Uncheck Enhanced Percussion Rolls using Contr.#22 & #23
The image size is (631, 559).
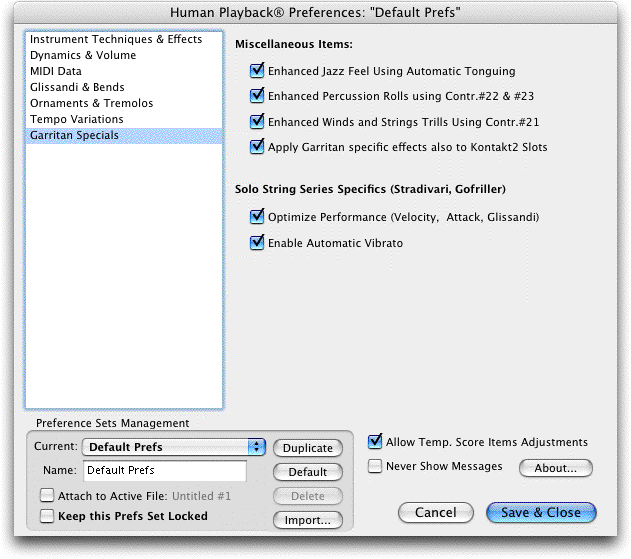click(x=257, y=96)
